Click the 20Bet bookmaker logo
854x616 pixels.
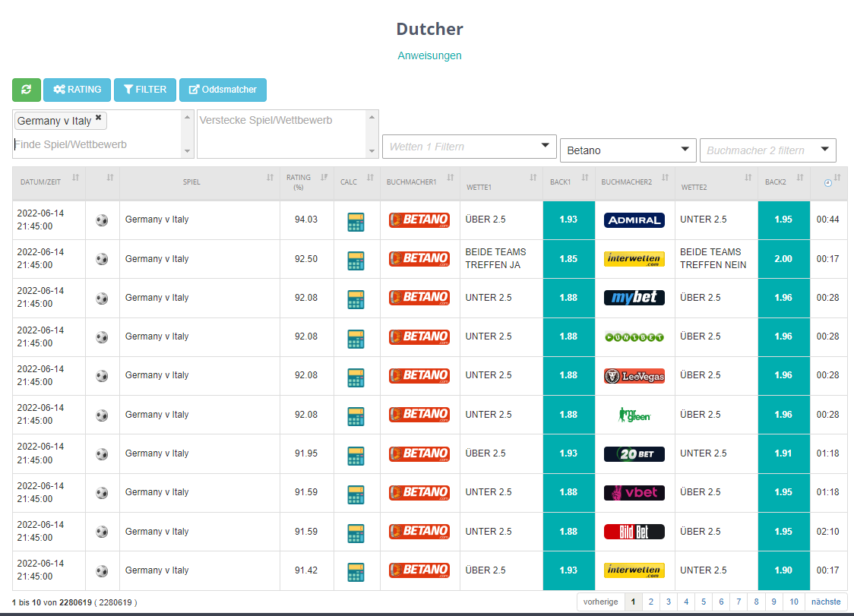634,453
